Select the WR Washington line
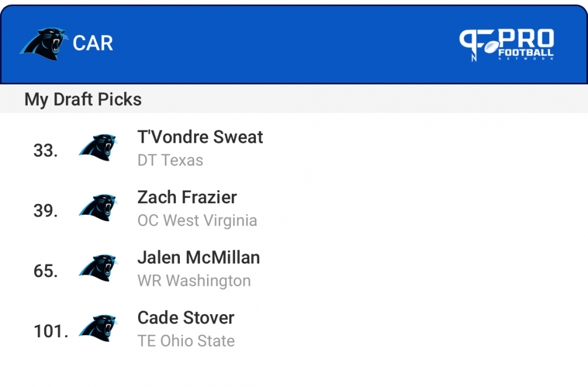Screen dimensions: 588x387 [x=194, y=281]
